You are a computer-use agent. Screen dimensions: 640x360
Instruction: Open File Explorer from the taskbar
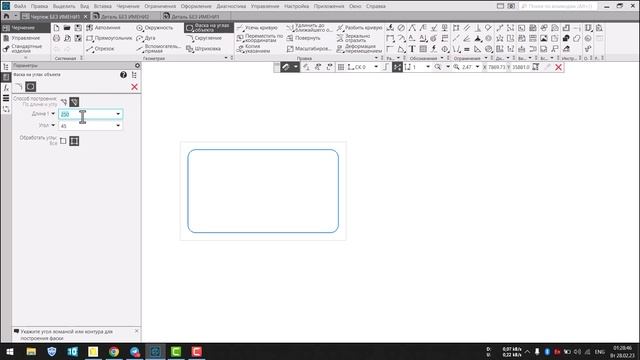(31, 351)
